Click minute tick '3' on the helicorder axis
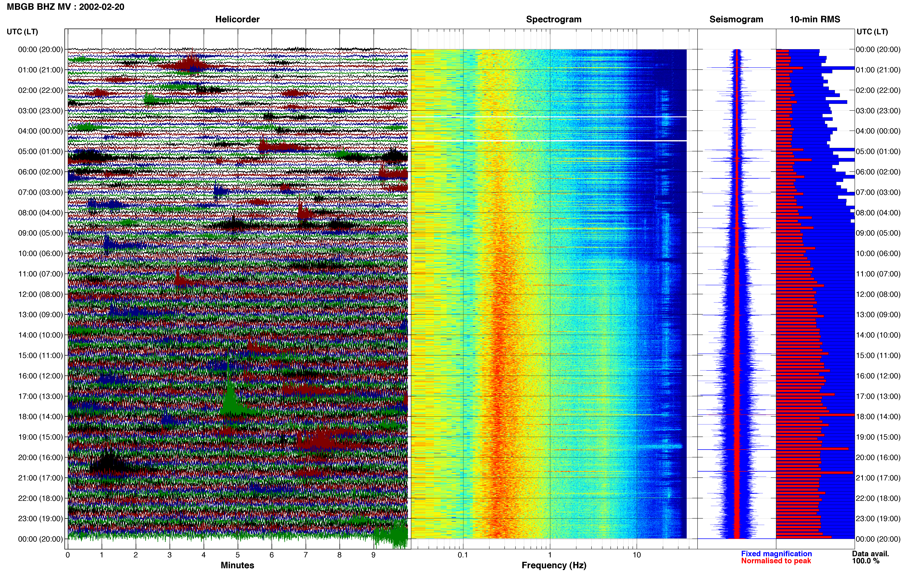This screenshot has width=924, height=578. point(170,555)
